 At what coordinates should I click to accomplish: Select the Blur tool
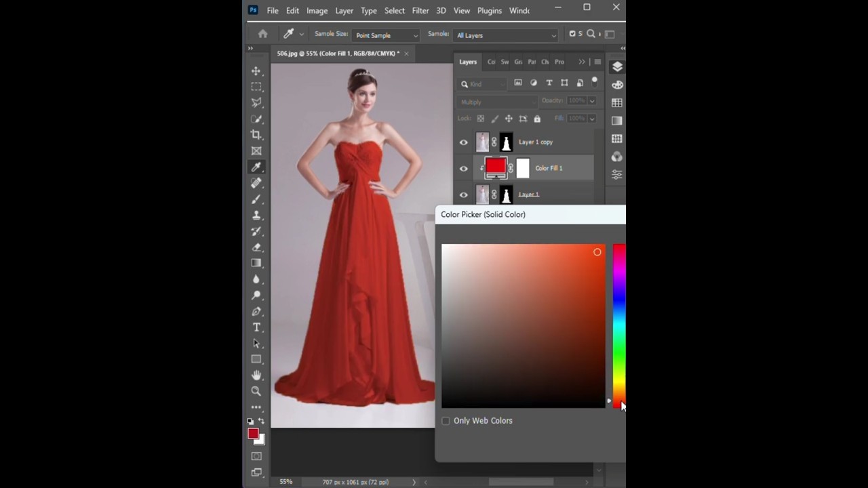coord(256,279)
